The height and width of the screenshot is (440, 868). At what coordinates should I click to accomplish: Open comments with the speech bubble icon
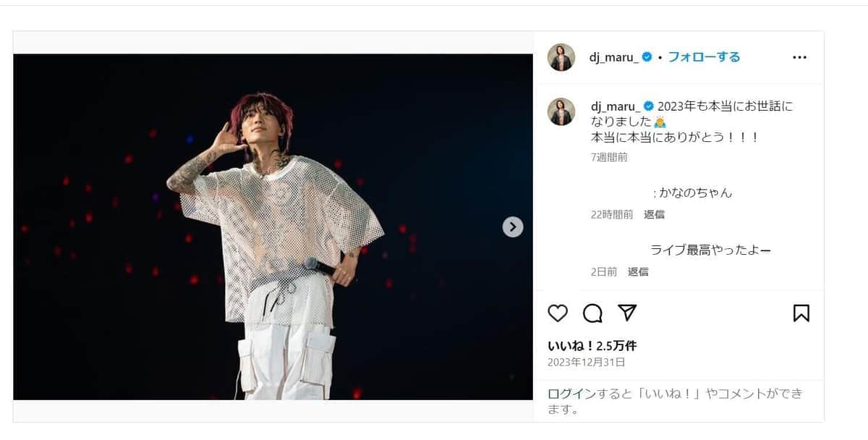coord(592,313)
